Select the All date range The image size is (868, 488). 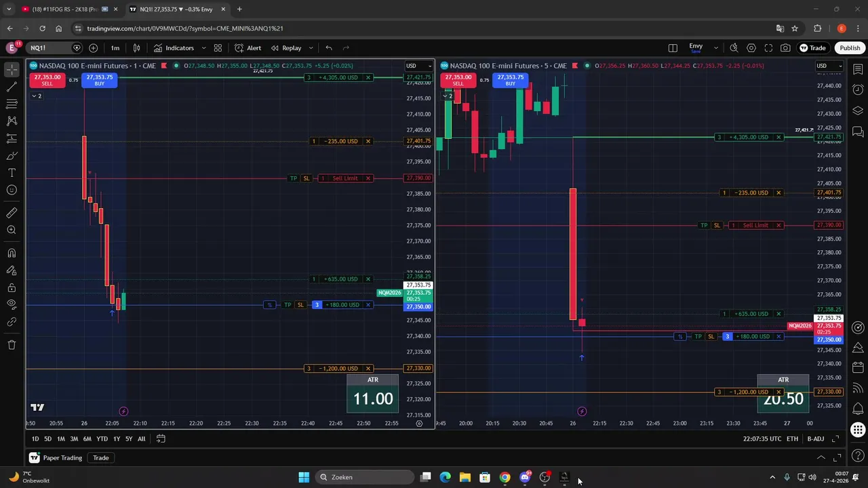(x=141, y=439)
